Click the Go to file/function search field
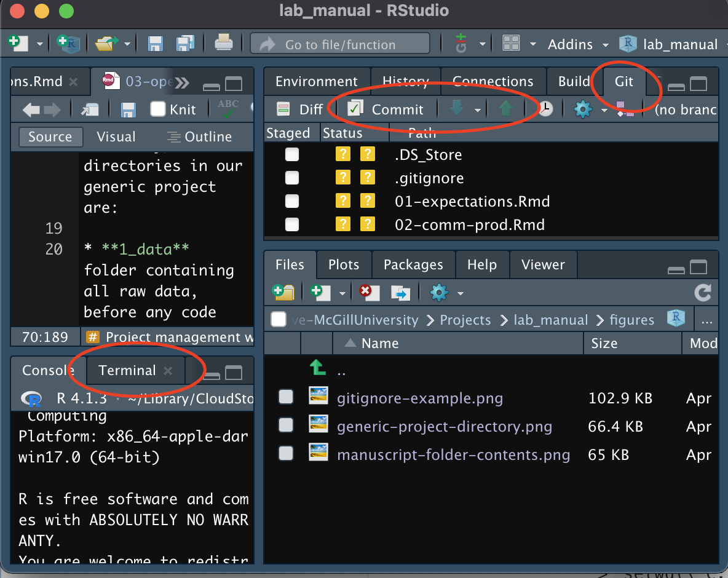Image resolution: width=728 pixels, height=578 pixels. 339,44
